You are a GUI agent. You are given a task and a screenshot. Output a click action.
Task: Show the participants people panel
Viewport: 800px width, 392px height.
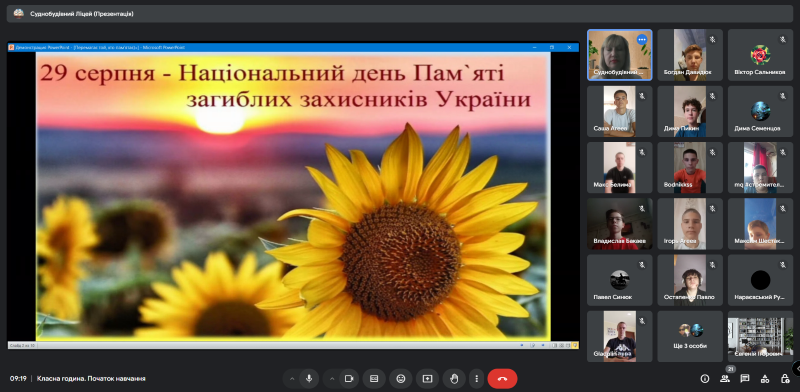(724, 379)
